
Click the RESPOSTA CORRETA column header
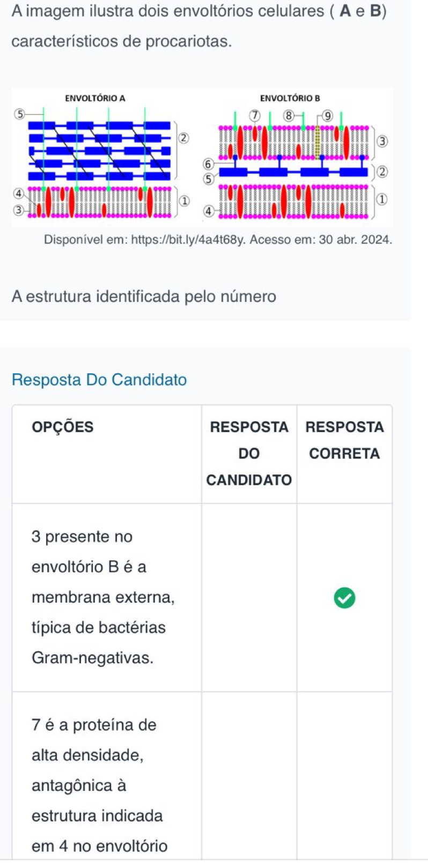click(x=344, y=440)
